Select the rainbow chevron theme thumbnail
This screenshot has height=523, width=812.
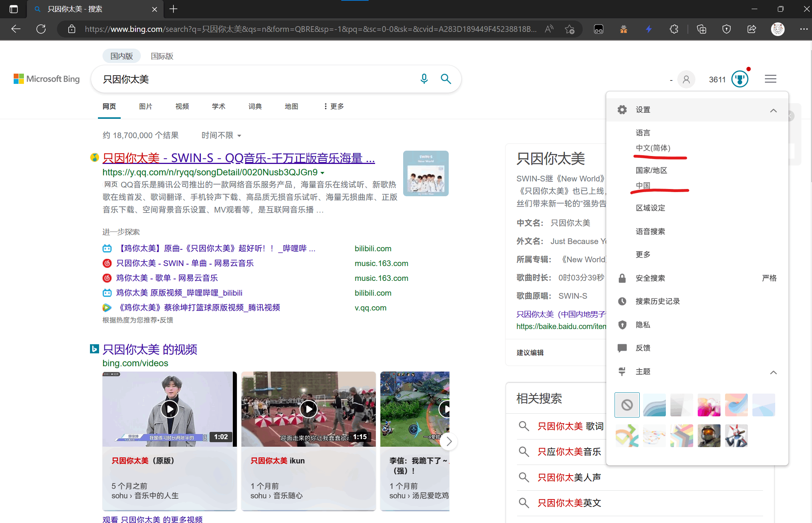click(x=681, y=435)
